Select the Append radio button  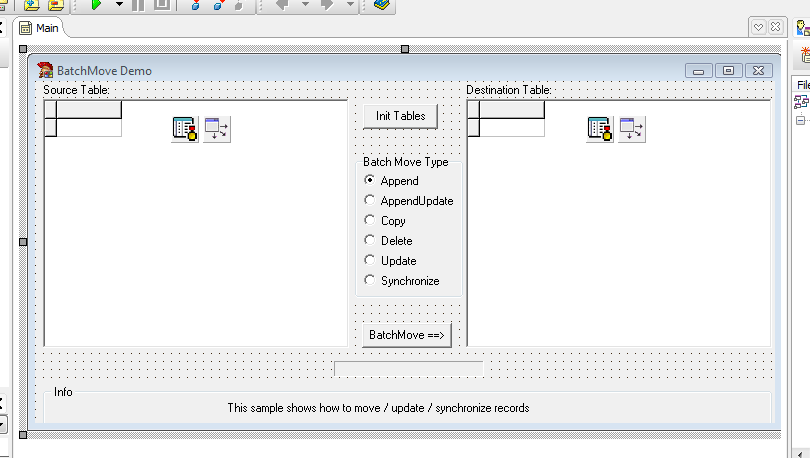[x=370, y=181]
